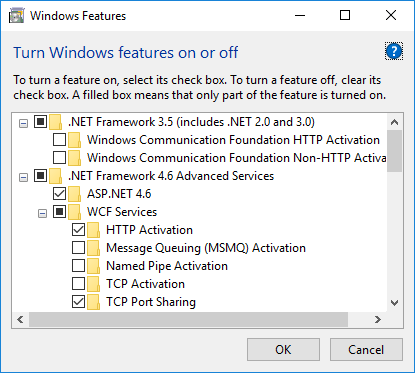The width and height of the screenshot is (415, 373).
Task: Click folder icon next to HTTP Activation under WCF Services
Action: point(94,230)
